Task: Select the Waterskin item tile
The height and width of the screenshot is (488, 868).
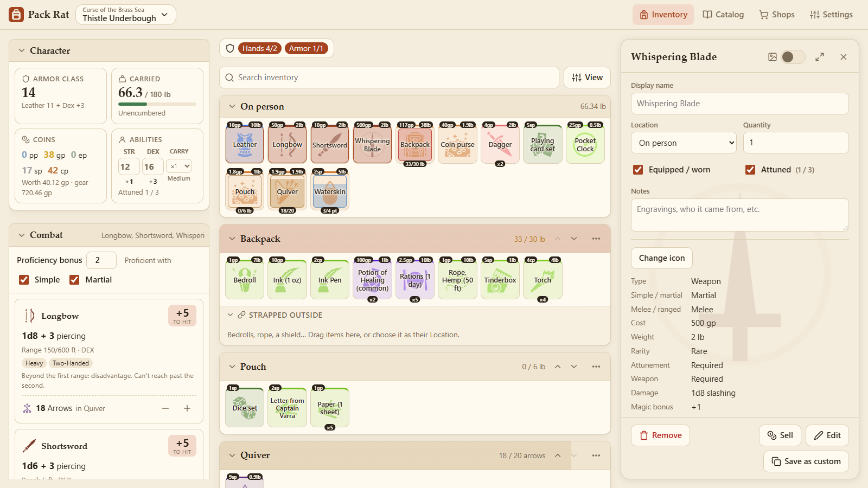Action: click(x=330, y=191)
